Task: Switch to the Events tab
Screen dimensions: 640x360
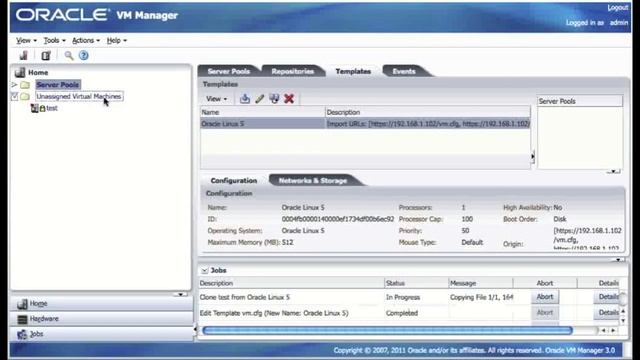Action: click(x=404, y=71)
